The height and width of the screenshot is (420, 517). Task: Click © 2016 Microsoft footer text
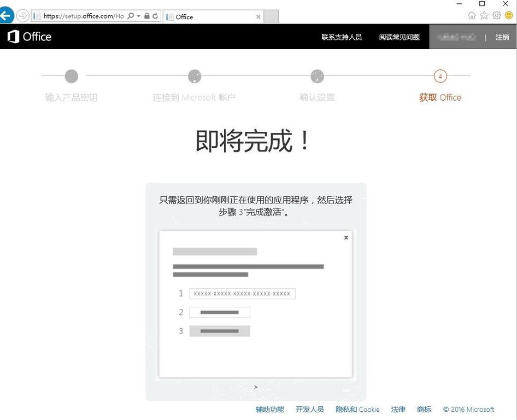(468, 410)
